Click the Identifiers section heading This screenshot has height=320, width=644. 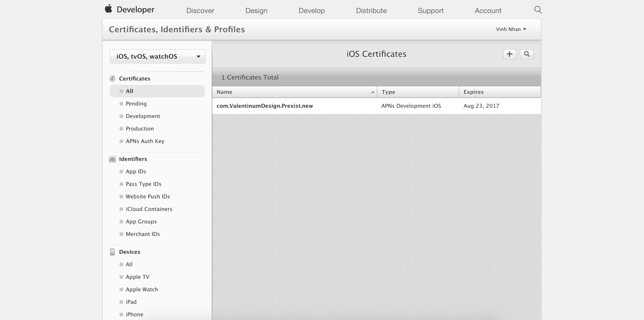pos(133,159)
